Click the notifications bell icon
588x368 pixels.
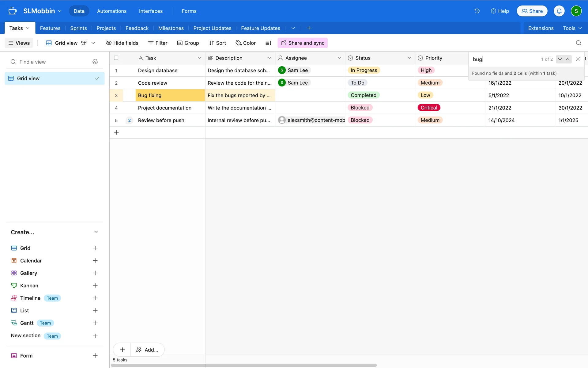click(x=559, y=11)
